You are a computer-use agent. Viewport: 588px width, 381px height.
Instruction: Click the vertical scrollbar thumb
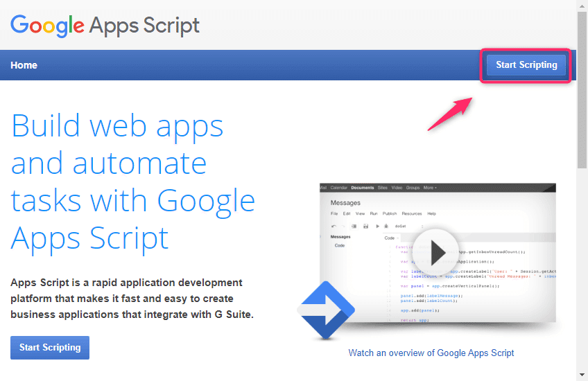pyautogui.click(x=582, y=90)
